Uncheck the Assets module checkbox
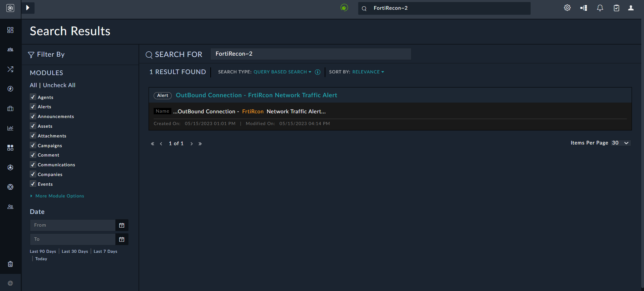The height and width of the screenshot is (291, 644). point(33,126)
